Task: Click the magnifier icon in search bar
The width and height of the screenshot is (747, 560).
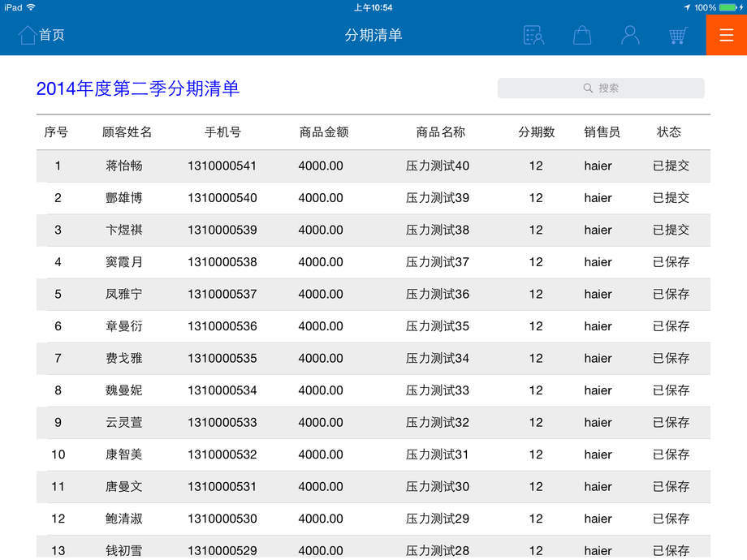Action: [588, 88]
